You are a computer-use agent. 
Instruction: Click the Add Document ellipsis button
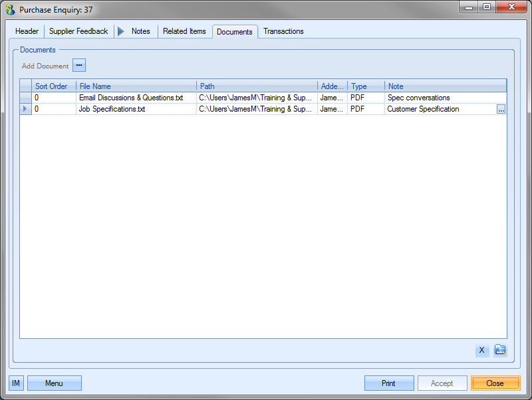coord(79,65)
